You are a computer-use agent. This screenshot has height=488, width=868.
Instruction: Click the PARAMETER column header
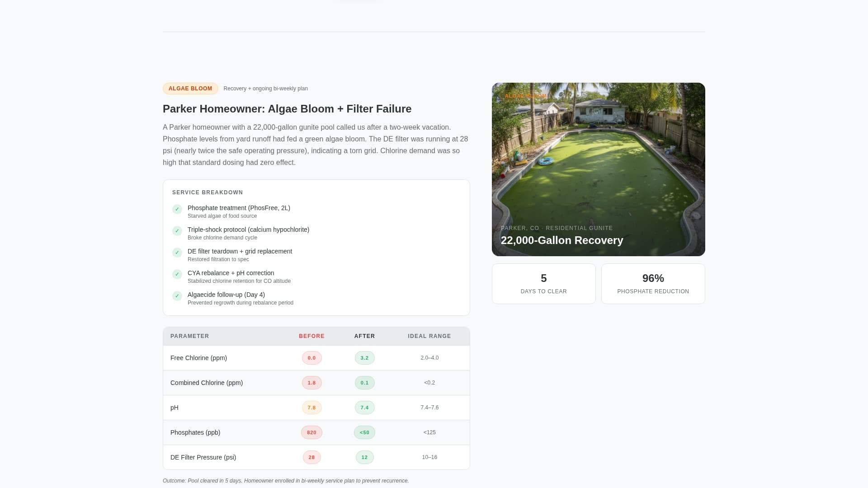click(190, 336)
